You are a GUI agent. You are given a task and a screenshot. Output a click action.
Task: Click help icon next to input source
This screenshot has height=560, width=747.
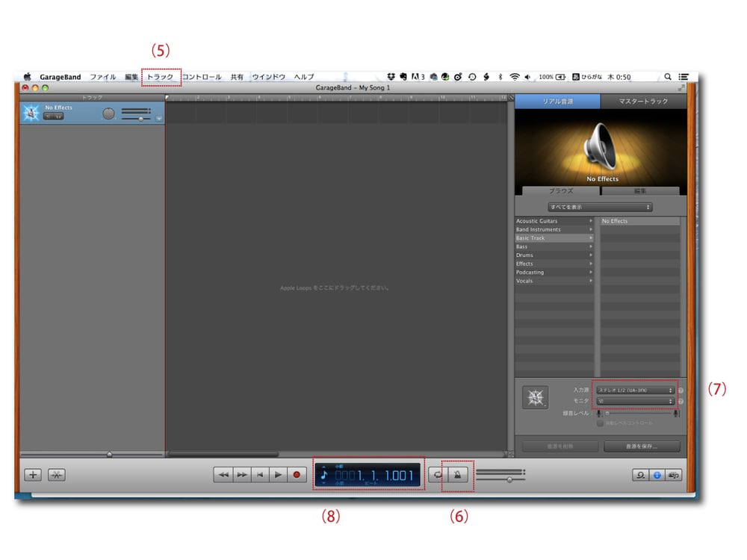[x=681, y=390]
